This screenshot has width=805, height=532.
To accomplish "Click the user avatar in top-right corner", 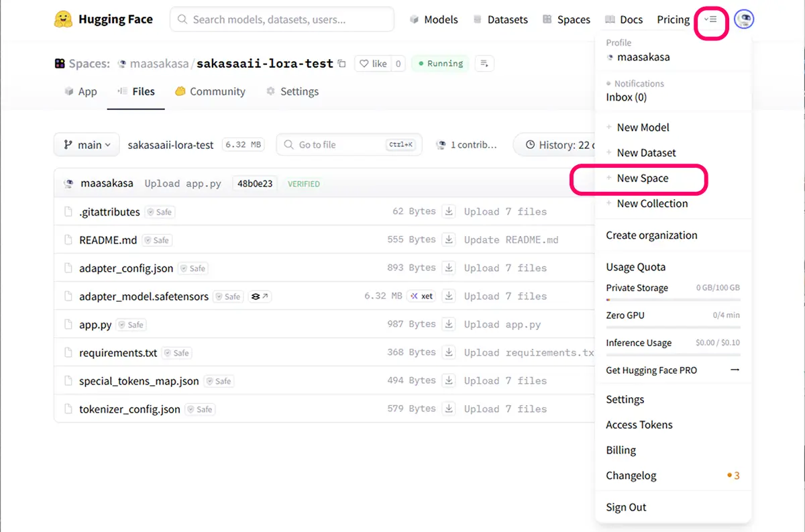I will (744, 19).
